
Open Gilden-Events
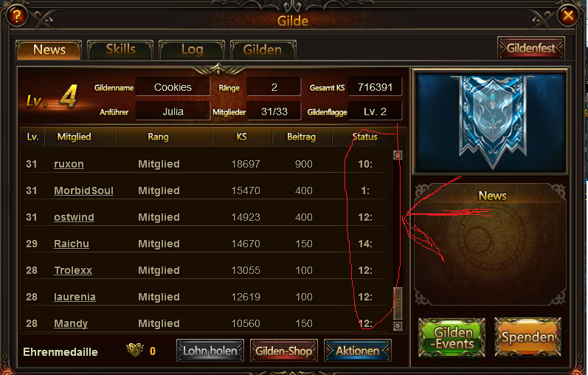[452, 337]
